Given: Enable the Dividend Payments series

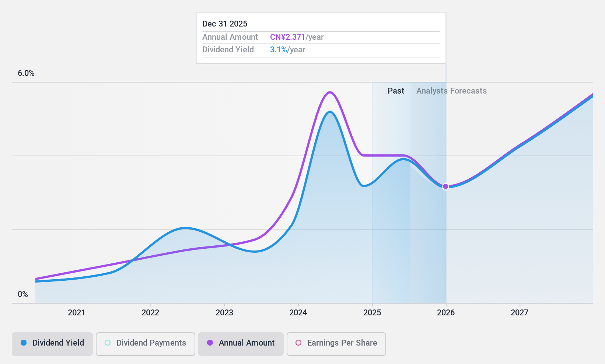Looking at the screenshot, I should click(146, 344).
